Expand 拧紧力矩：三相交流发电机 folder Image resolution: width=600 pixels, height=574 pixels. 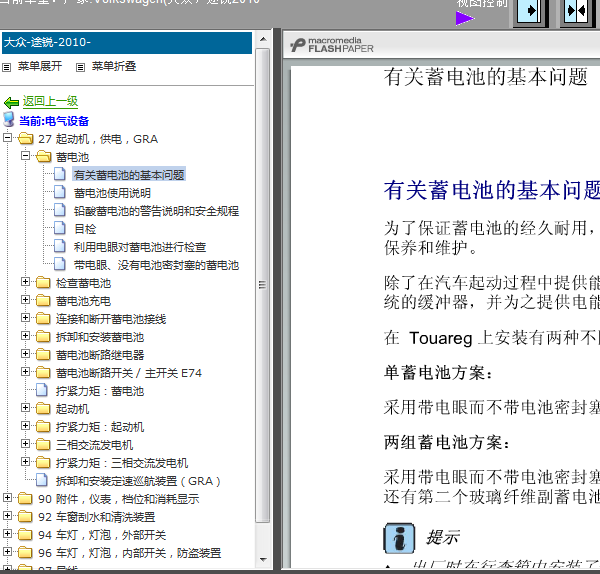[25, 462]
